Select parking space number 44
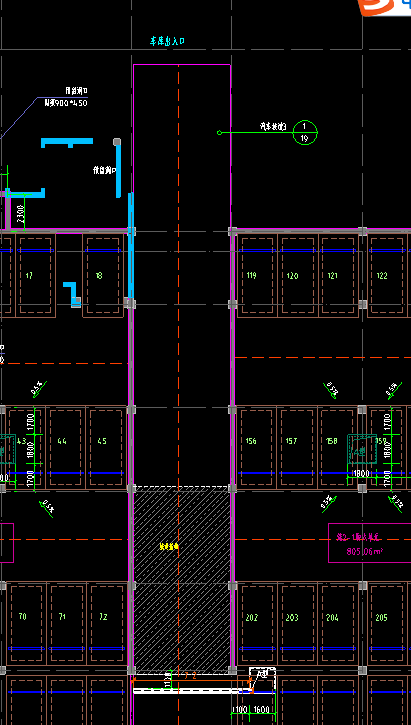Screen dimensions: 411x725 [x=62, y=441]
